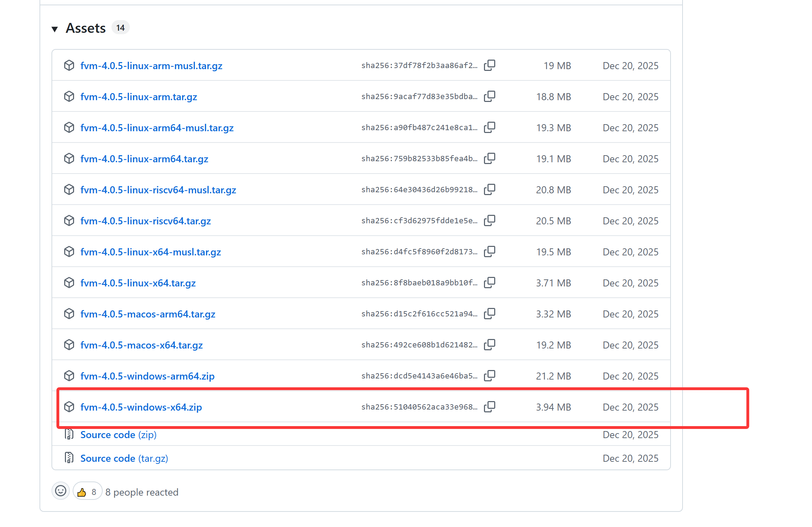Copy sha256 for fvm-4.0.5-linux-riscv64.tar.gz
Viewport: 812px width, 527px height.
pos(490,220)
